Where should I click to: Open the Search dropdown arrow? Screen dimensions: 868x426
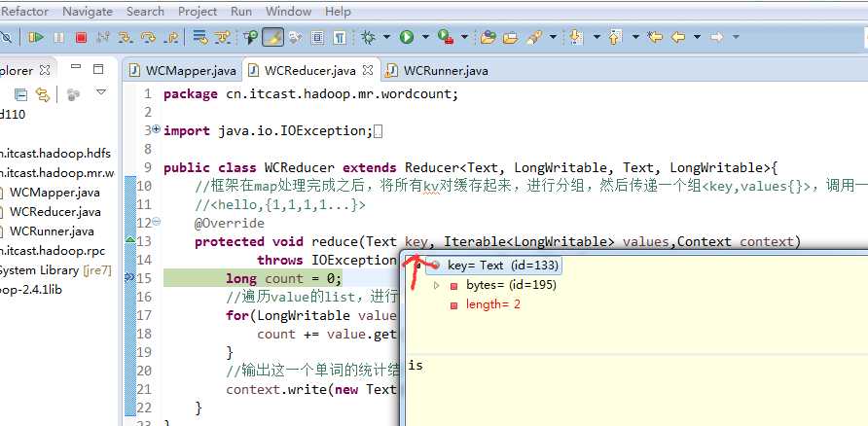point(553,37)
